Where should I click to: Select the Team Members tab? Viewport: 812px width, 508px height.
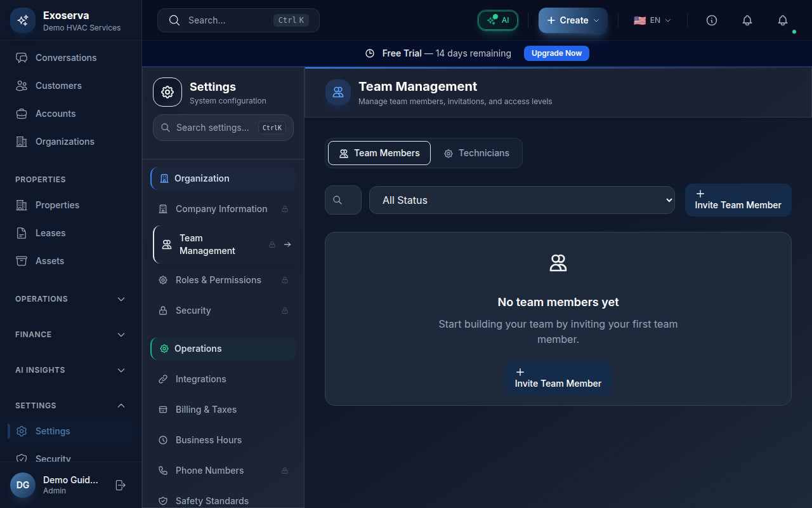tap(379, 153)
